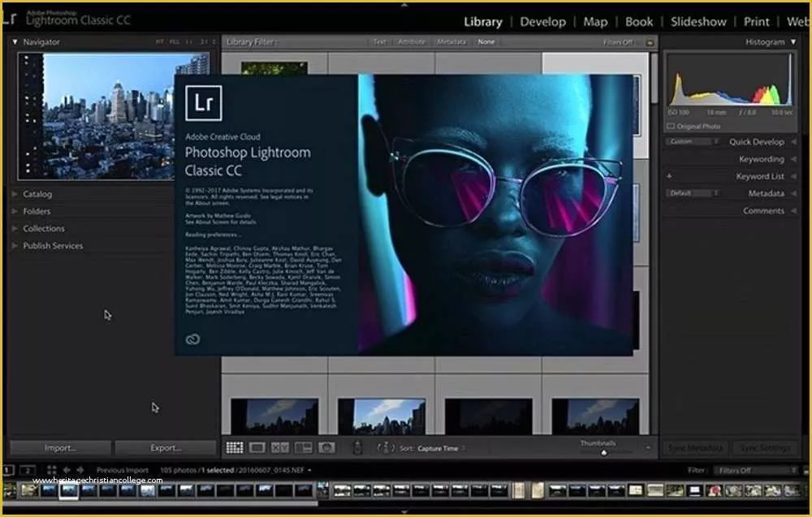Viewport: 812px width, 517px height.
Task: Expand the Metadata panel
Action: click(x=793, y=193)
